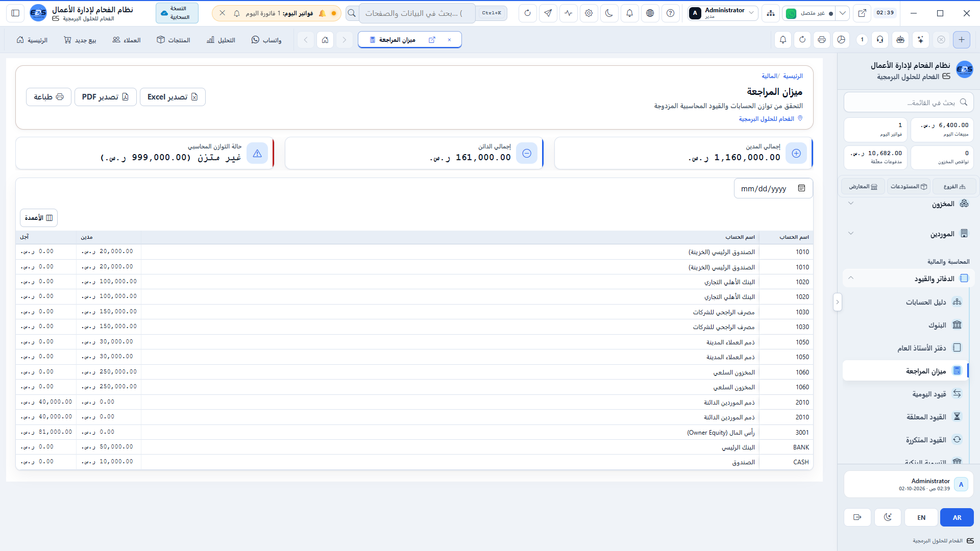Click the globe language icon
980x551 pixels.
pos(650,13)
